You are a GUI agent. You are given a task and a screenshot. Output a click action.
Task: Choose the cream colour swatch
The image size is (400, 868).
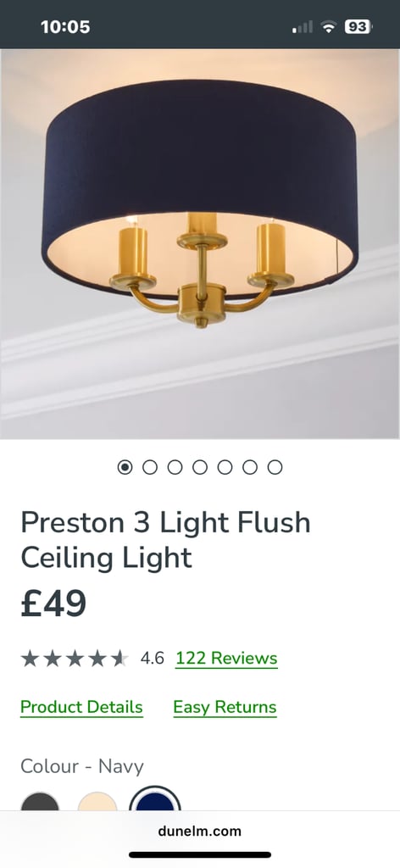[x=97, y=801]
